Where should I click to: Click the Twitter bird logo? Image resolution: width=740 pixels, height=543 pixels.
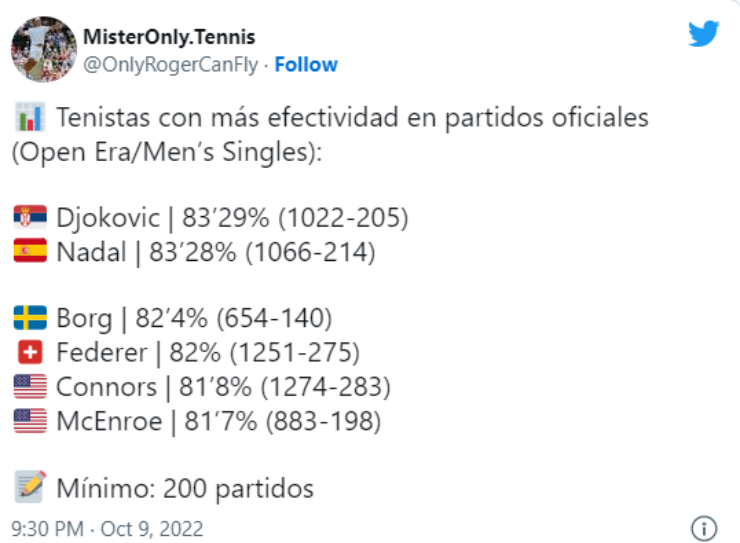tap(703, 33)
